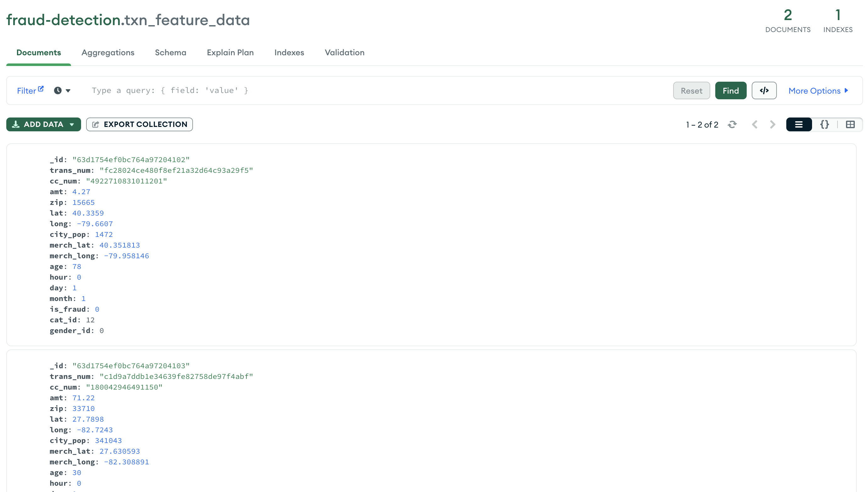The height and width of the screenshot is (492, 868).
Task: Click the Add Data download icon
Action: tap(15, 124)
